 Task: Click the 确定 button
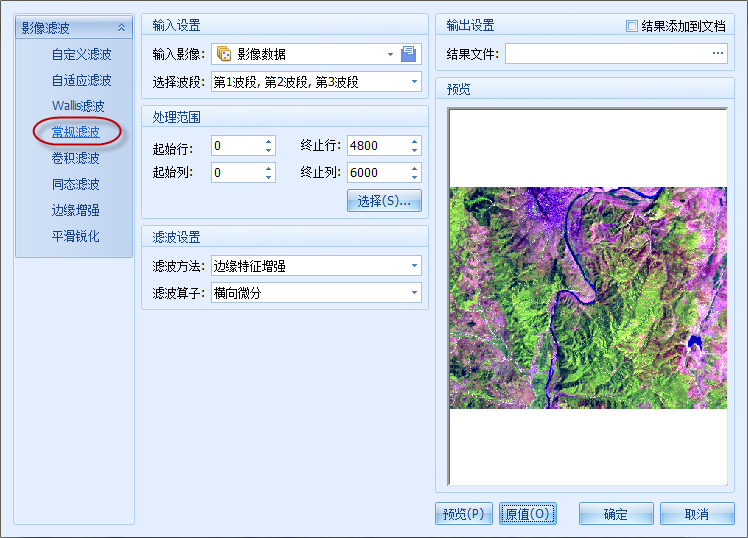[616, 514]
